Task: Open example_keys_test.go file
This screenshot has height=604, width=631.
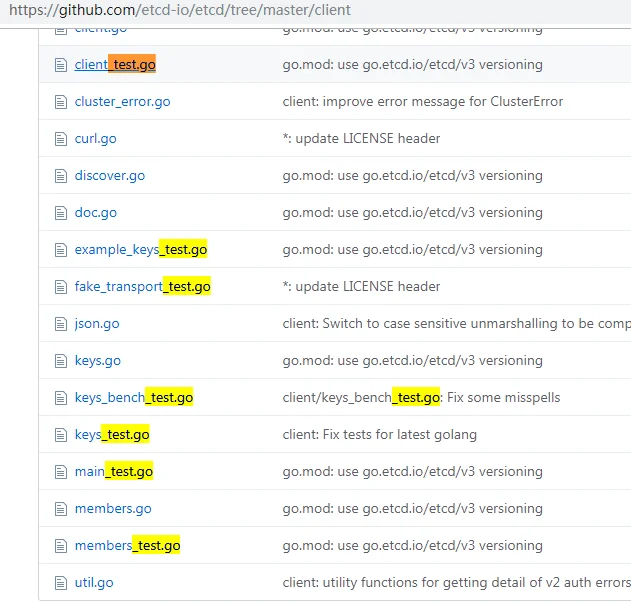Action: (x=140, y=250)
